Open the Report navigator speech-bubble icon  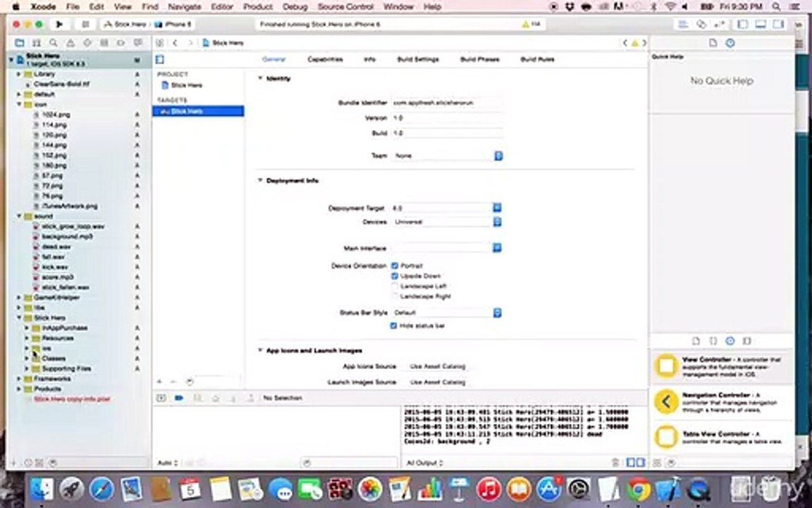pyautogui.click(x=137, y=43)
